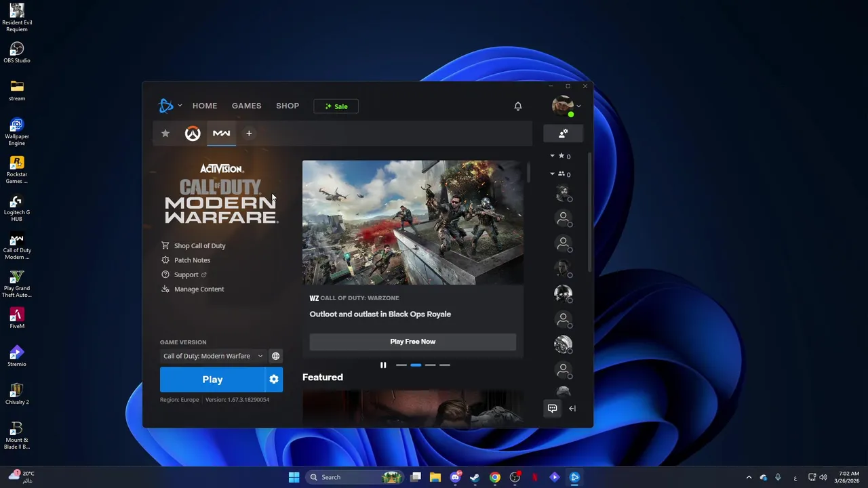Select the fourth carousel slide indicator
This screenshot has width=868, height=488.
(444, 365)
